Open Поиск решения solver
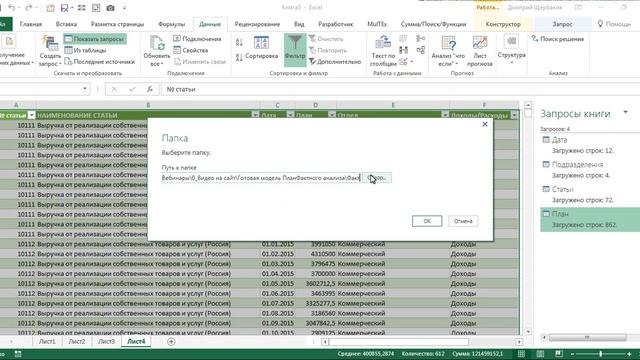 click(558, 39)
